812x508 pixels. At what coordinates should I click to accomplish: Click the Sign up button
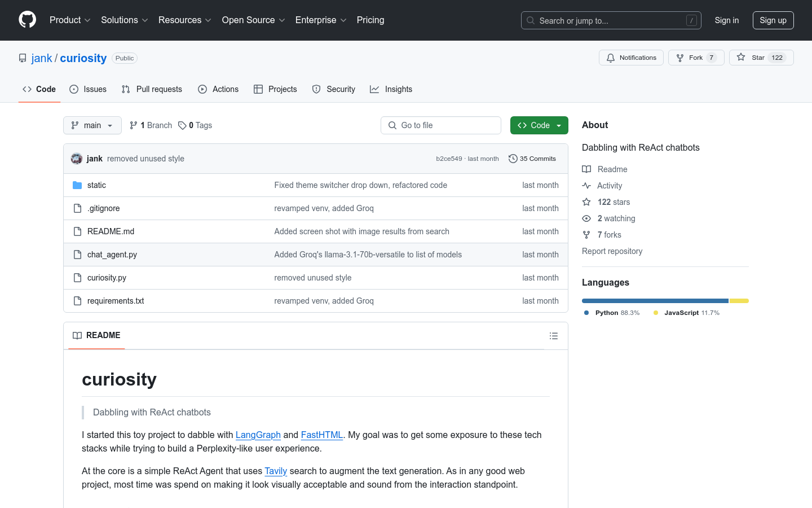[773, 20]
